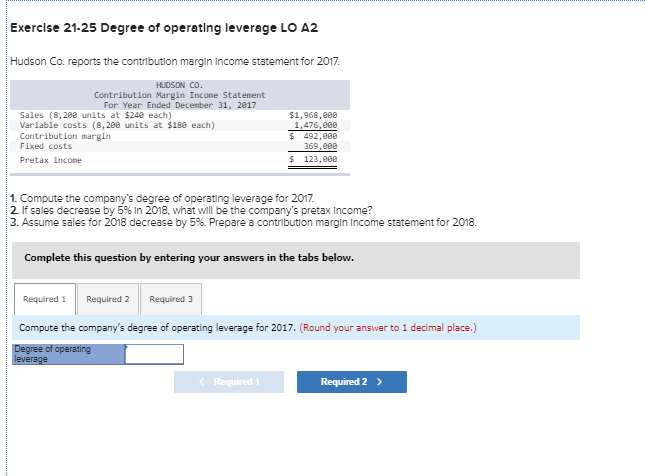Click the 'Contribution margin' row label
Viewport: 645px width, 476px height.
tap(65, 136)
